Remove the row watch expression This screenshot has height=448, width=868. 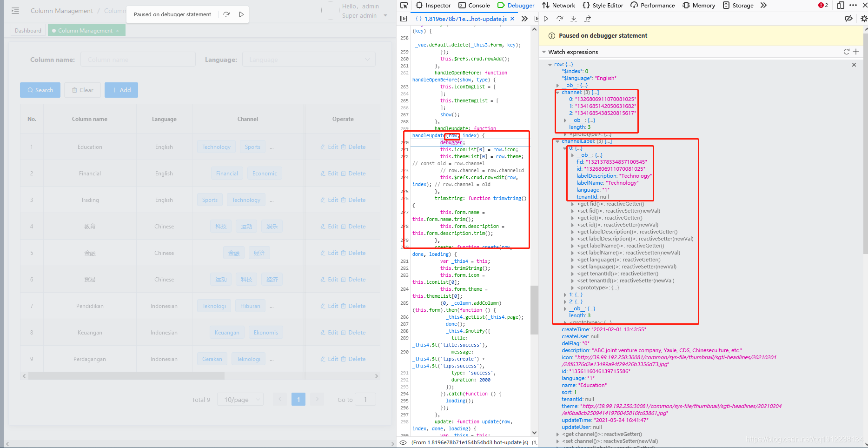854,65
